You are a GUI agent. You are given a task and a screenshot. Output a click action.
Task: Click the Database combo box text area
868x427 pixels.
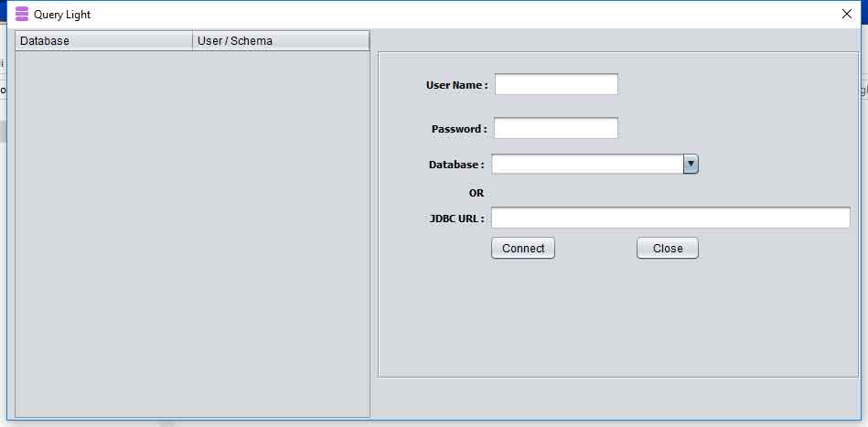pos(587,164)
